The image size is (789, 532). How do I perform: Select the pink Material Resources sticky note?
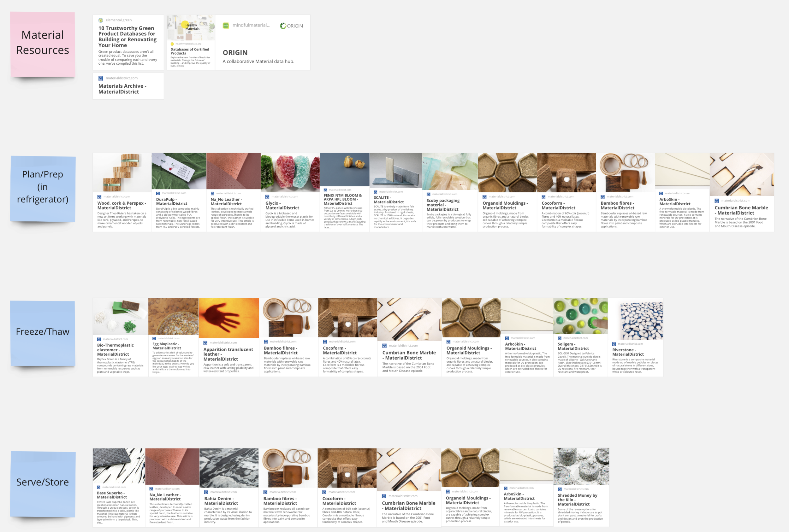pos(43,44)
